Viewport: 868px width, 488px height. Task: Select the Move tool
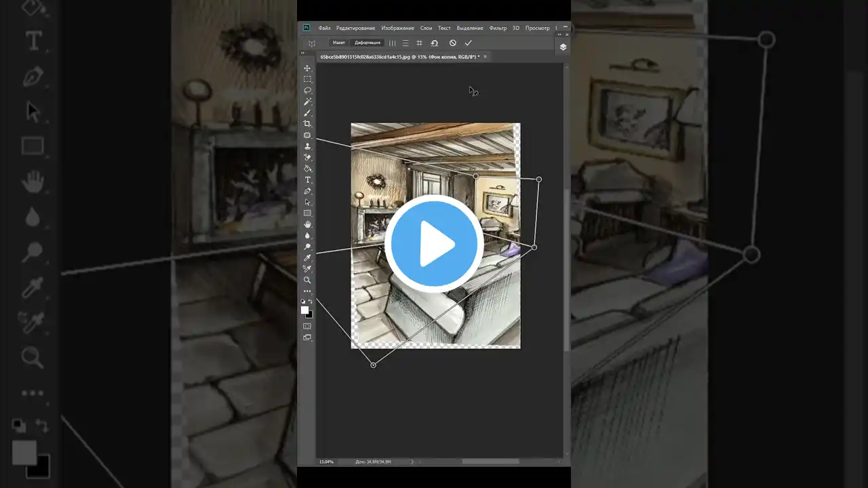(307, 68)
